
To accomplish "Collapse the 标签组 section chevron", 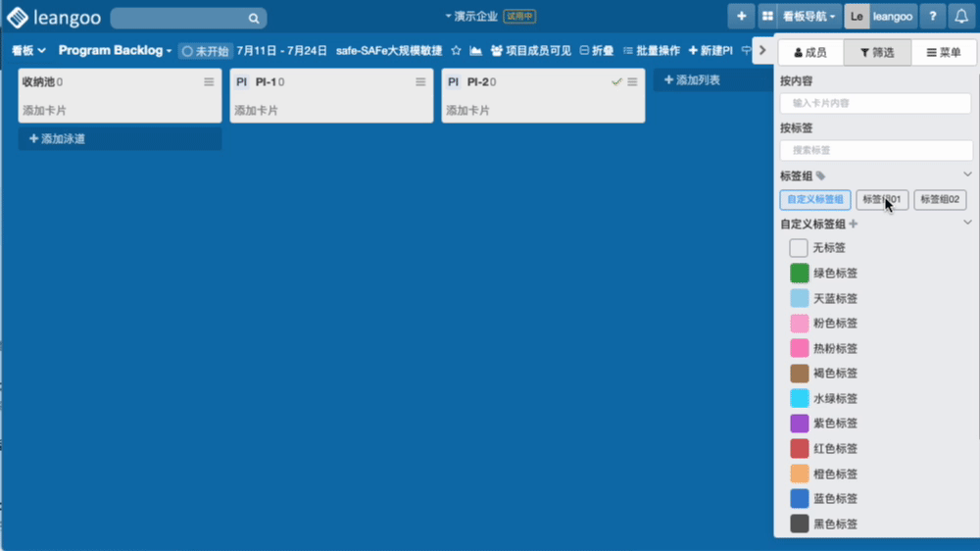I will (967, 175).
